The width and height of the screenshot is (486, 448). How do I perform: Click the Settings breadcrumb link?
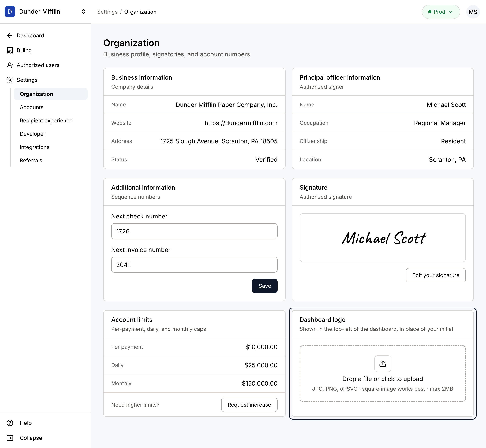(x=107, y=12)
